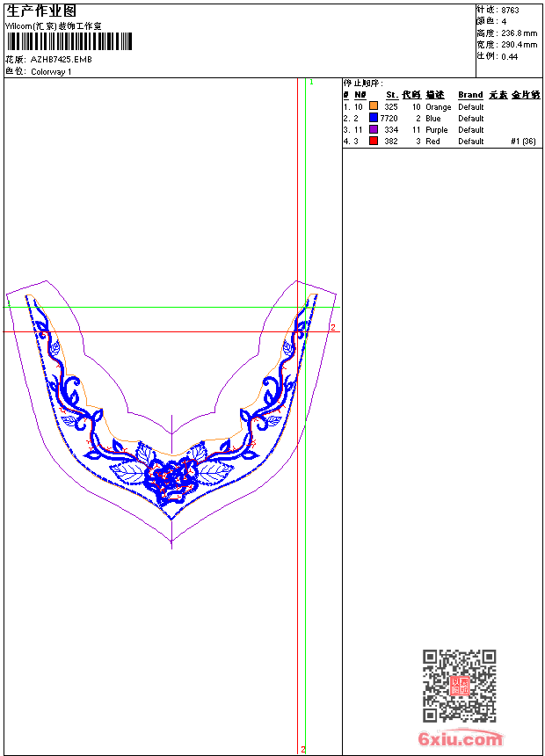
Task: Click the file name AZHB7425.EMB
Action: point(61,60)
